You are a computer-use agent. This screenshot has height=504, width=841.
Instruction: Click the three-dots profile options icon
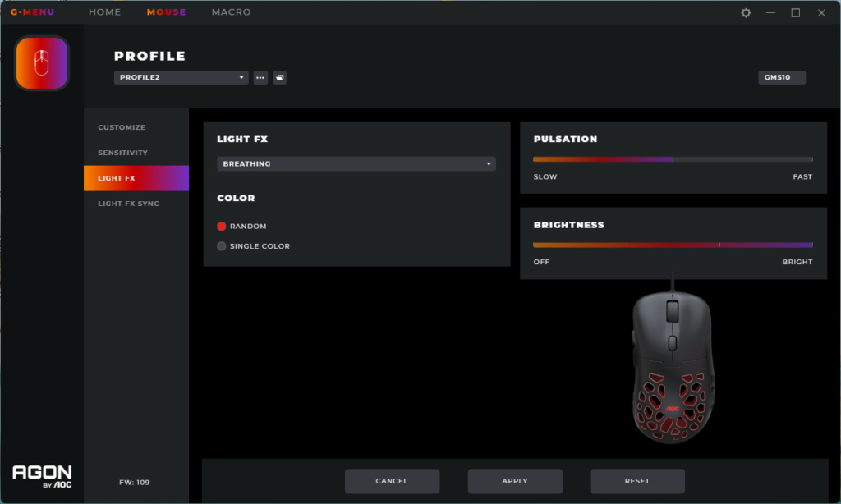260,78
